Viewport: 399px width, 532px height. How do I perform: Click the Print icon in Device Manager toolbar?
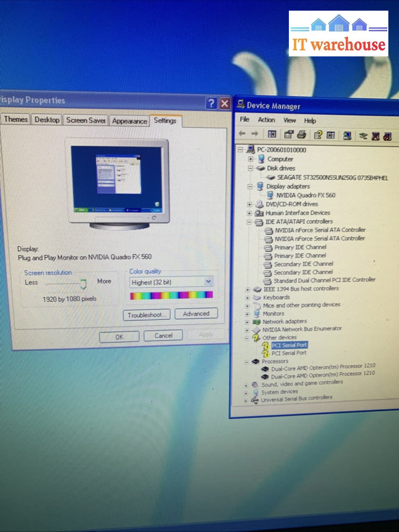(302, 135)
